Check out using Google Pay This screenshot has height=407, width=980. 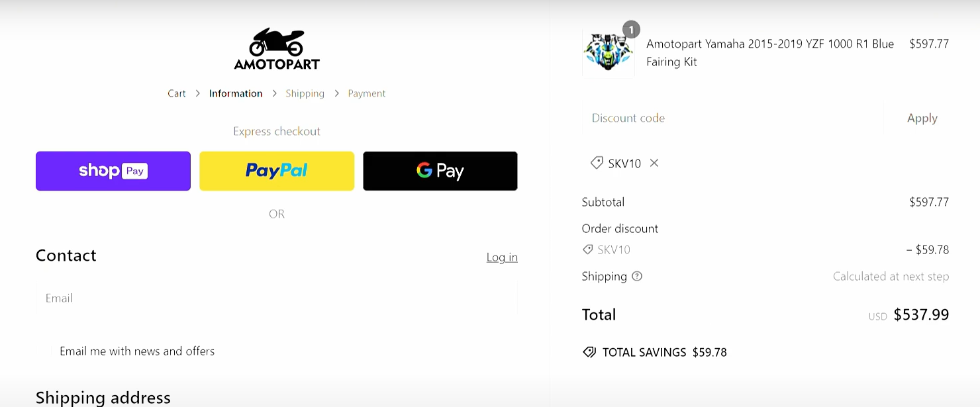(440, 171)
